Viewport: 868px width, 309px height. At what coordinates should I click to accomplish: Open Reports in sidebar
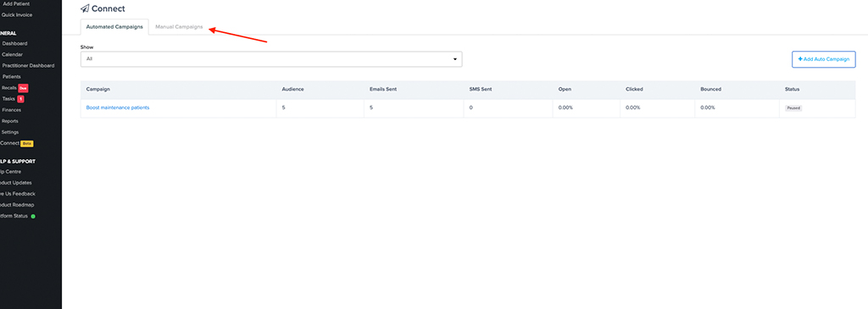(9, 121)
